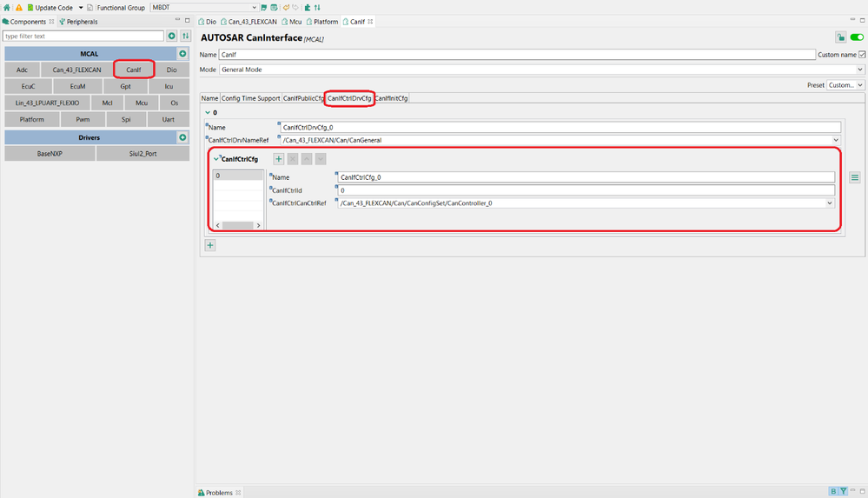Image resolution: width=868 pixels, height=498 pixels.
Task: Open the CanIfCtrlDrvCfg tab
Action: [x=349, y=98]
